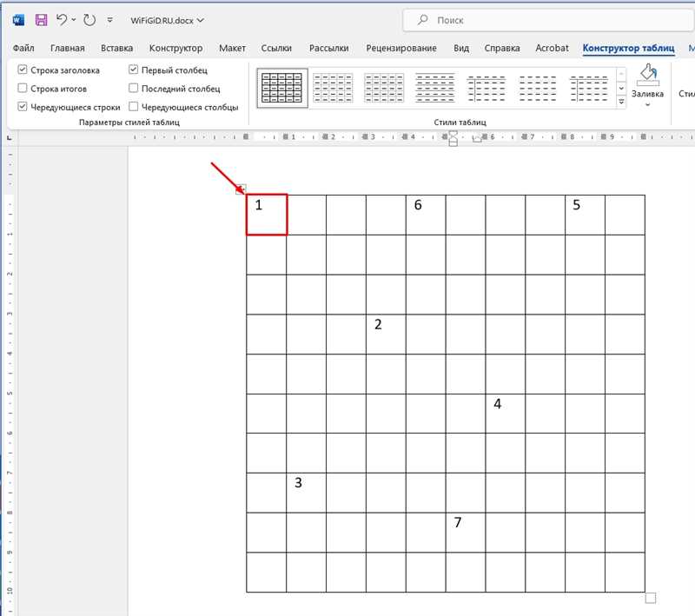Open the undo history dropdown arrow

74,20
